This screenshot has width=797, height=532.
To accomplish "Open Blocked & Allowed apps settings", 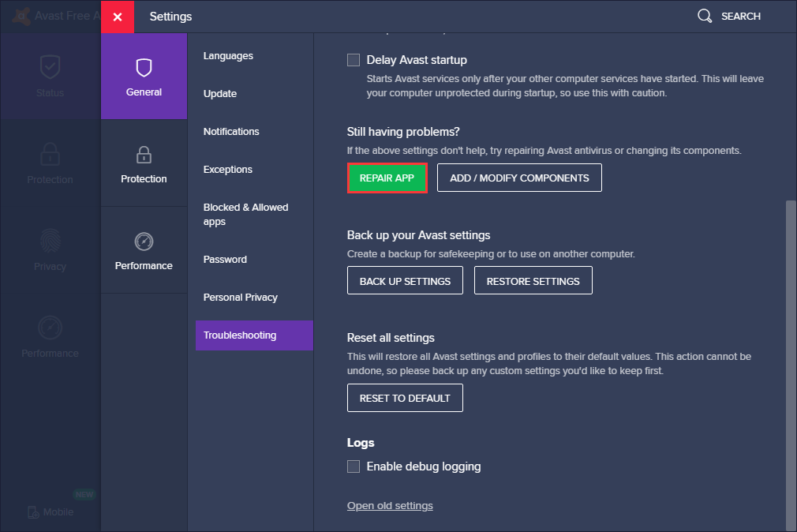I will pos(245,214).
